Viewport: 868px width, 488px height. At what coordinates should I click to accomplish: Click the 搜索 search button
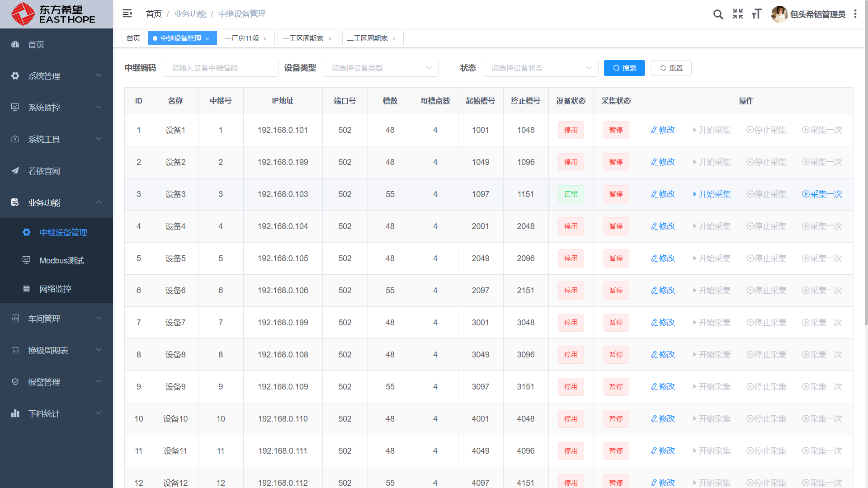624,68
